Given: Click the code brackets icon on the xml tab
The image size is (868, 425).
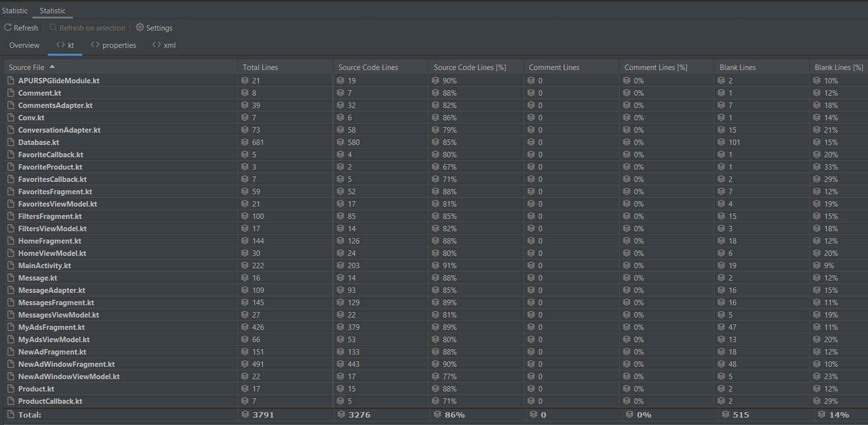Looking at the screenshot, I should pyautogui.click(x=157, y=45).
